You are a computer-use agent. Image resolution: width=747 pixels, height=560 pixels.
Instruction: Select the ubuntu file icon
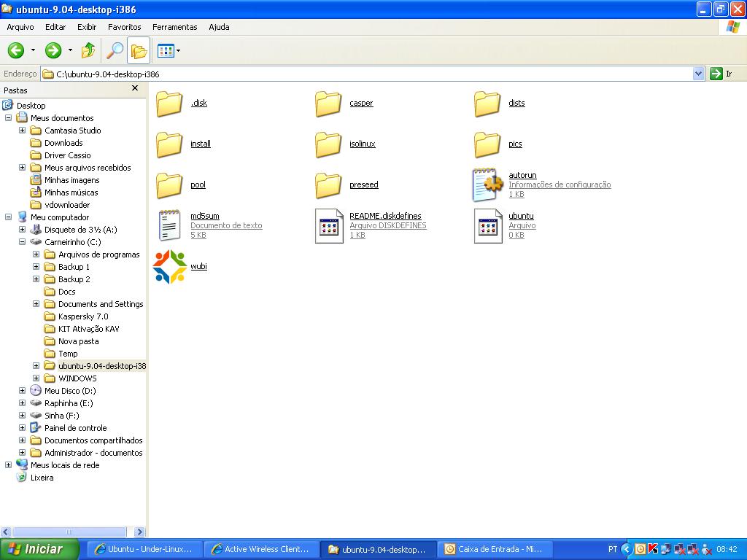[x=488, y=226]
